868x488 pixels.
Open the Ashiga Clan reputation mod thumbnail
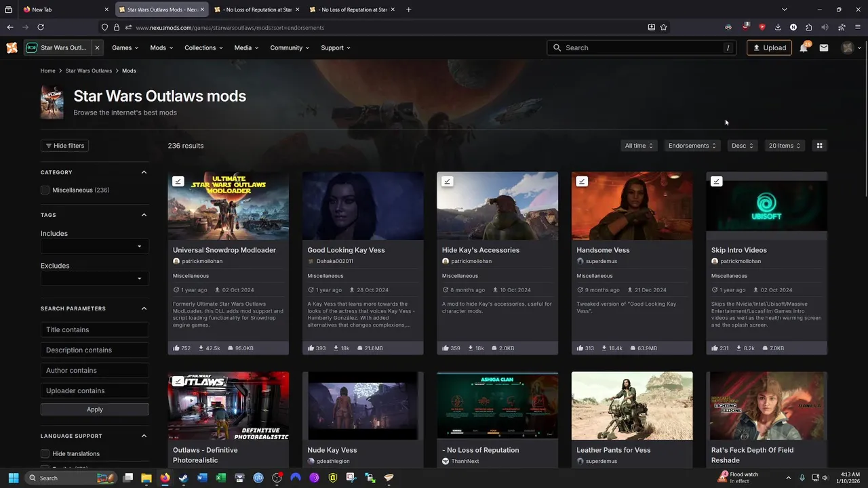tap(498, 405)
